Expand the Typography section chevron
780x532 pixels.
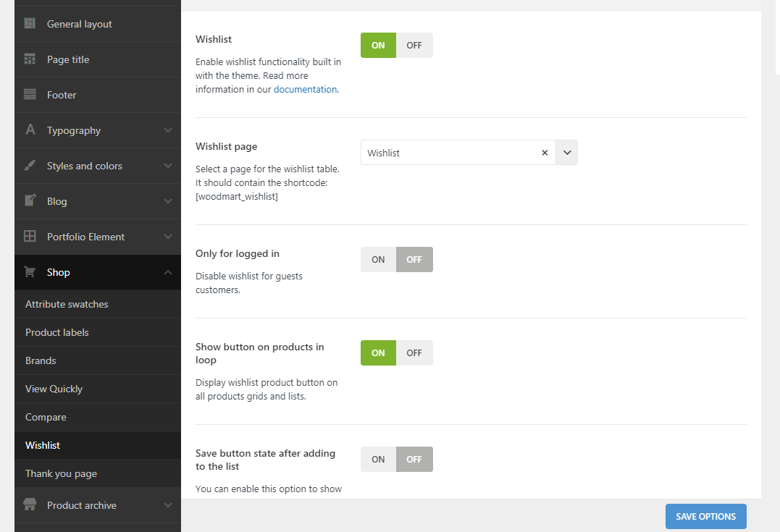(x=168, y=130)
